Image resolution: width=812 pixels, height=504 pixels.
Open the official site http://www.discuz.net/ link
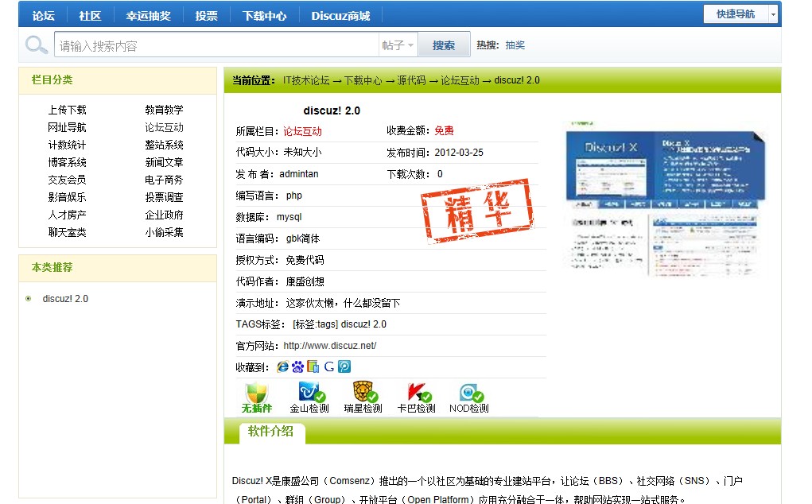[330, 346]
